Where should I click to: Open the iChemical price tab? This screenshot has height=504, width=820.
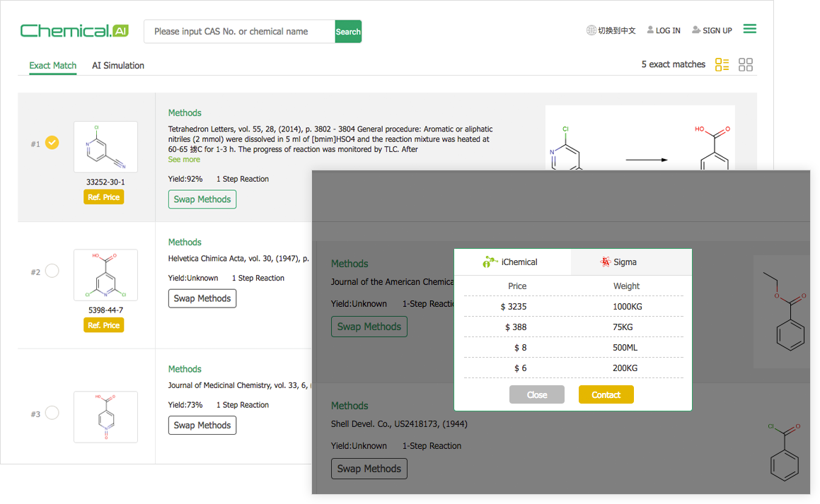tap(512, 262)
